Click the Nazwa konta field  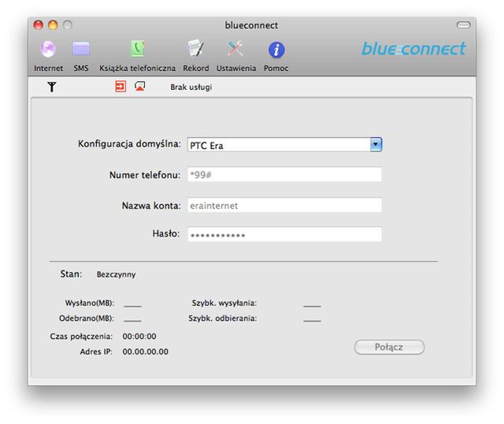click(x=284, y=205)
